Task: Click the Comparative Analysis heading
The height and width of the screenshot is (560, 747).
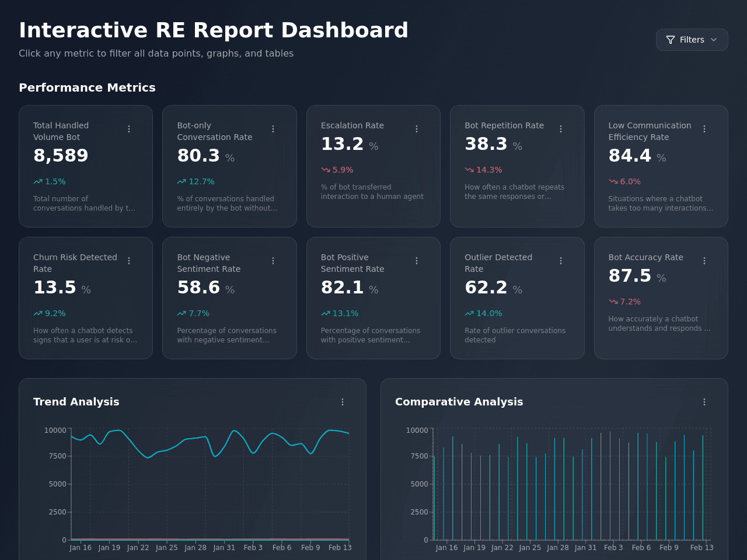Action: click(x=459, y=402)
